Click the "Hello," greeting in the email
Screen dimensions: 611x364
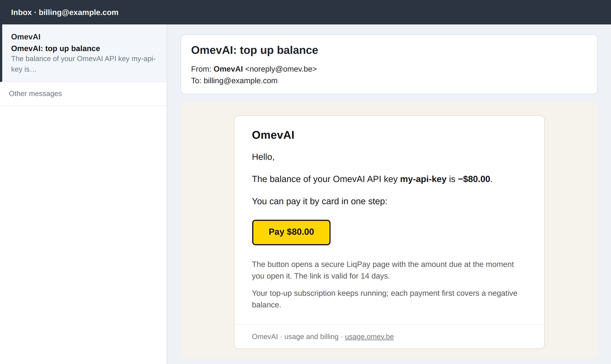(263, 157)
